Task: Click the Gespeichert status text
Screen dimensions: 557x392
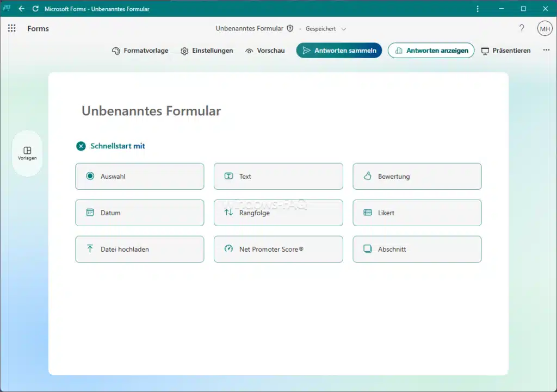Action: click(x=321, y=29)
